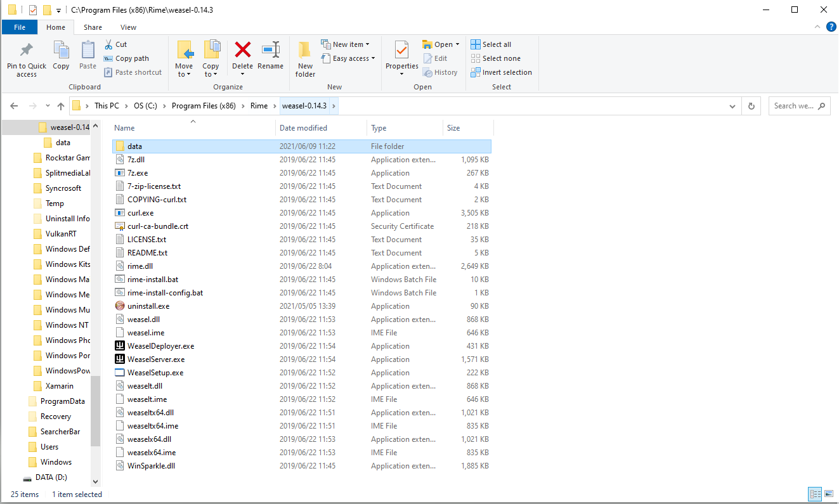Click Select all in ribbon

491,44
